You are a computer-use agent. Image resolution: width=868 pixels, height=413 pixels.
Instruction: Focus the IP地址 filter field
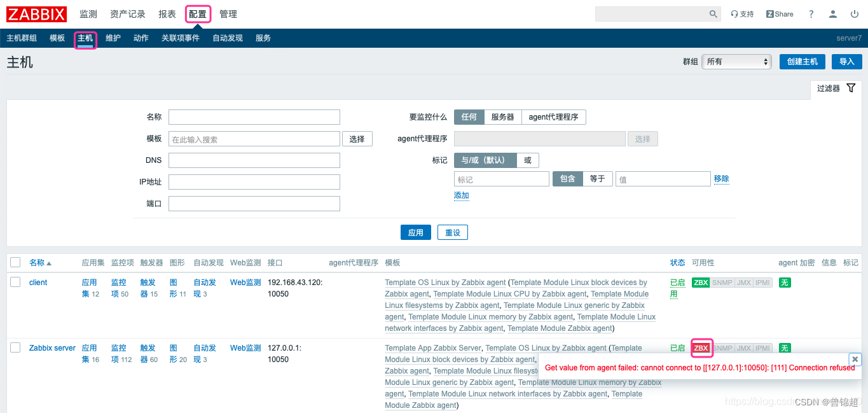(254, 182)
